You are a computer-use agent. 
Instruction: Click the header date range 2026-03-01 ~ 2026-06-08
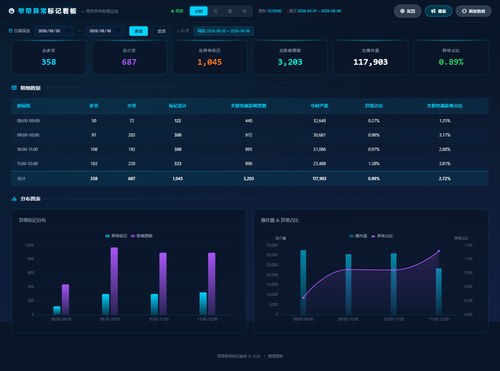[x=319, y=11]
